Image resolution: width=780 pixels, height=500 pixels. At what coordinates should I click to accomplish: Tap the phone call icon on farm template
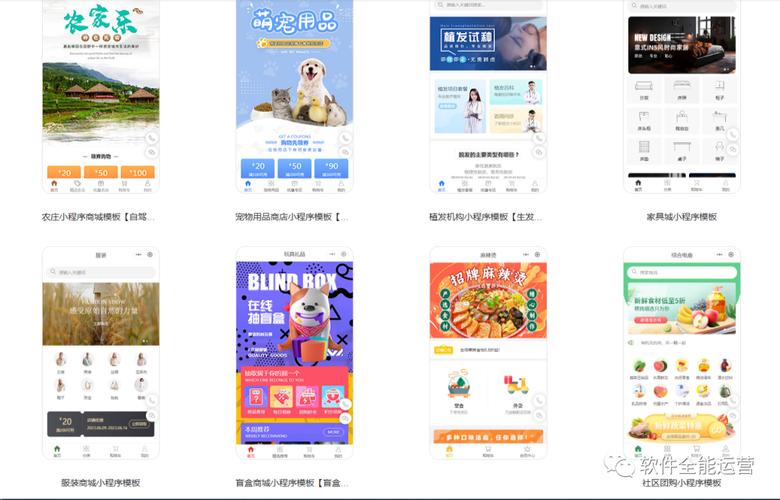151,138
